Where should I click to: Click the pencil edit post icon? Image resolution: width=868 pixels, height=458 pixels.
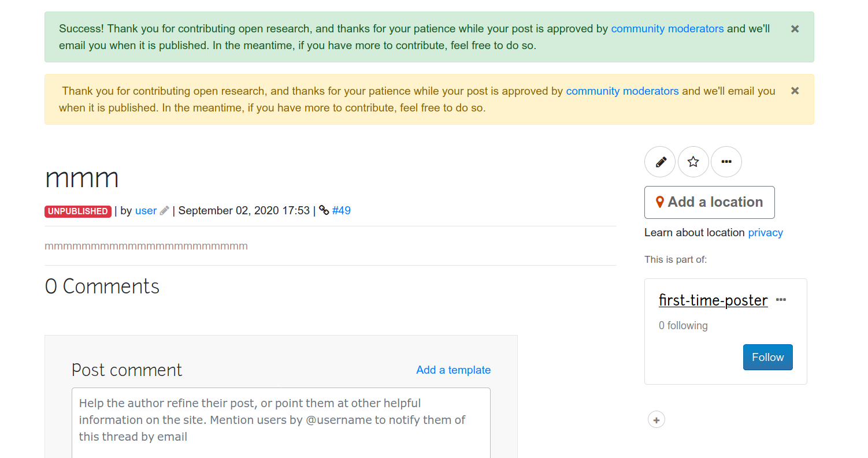tap(661, 162)
